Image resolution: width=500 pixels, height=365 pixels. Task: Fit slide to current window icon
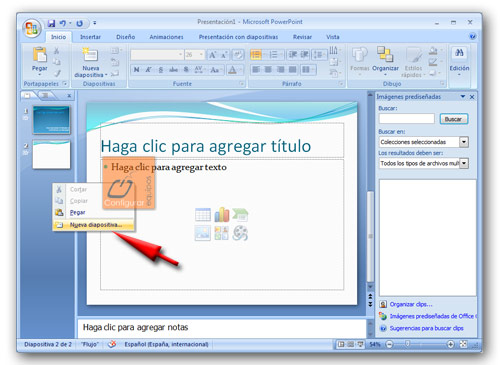(464, 344)
